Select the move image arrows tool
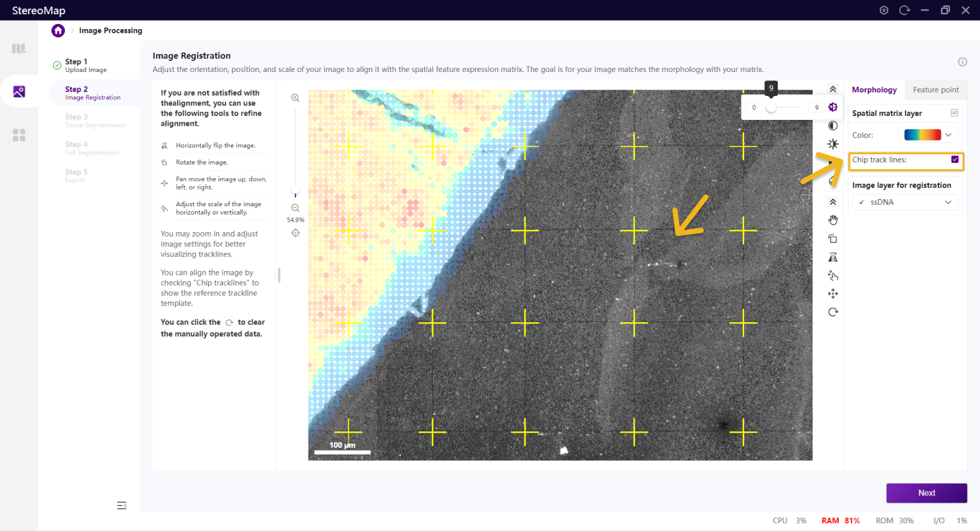The image size is (980, 531). [833, 294]
